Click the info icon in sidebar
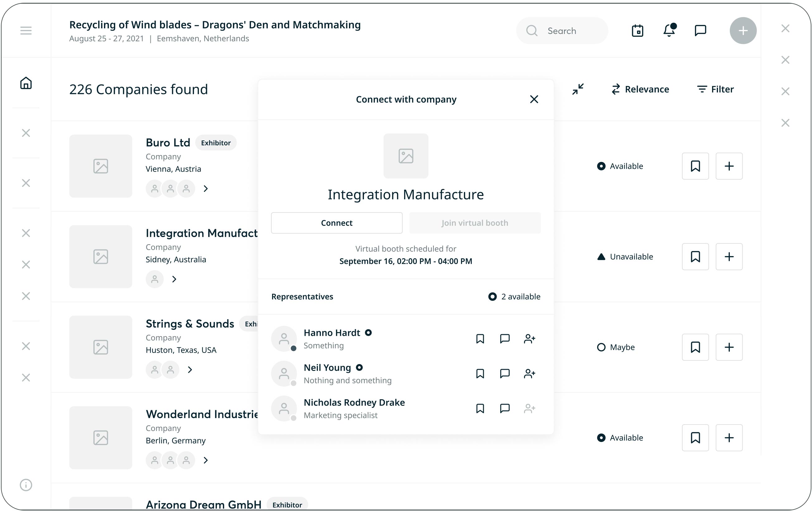The height and width of the screenshot is (513, 812). 26,485
